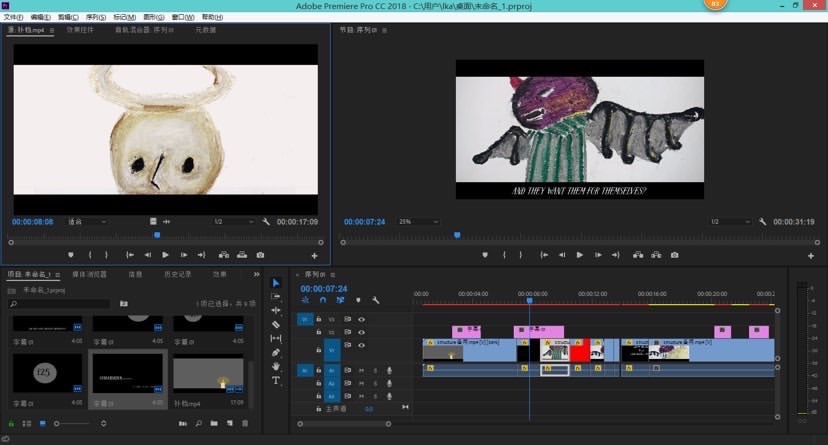Select the Type (T) tool
This screenshot has width=828, height=445.
pyautogui.click(x=276, y=380)
